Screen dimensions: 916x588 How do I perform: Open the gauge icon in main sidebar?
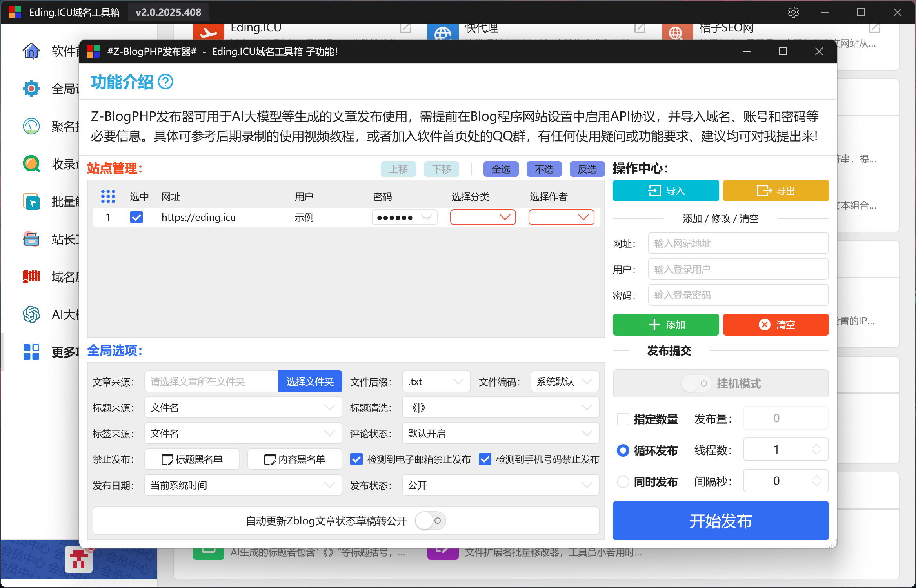[x=31, y=126]
